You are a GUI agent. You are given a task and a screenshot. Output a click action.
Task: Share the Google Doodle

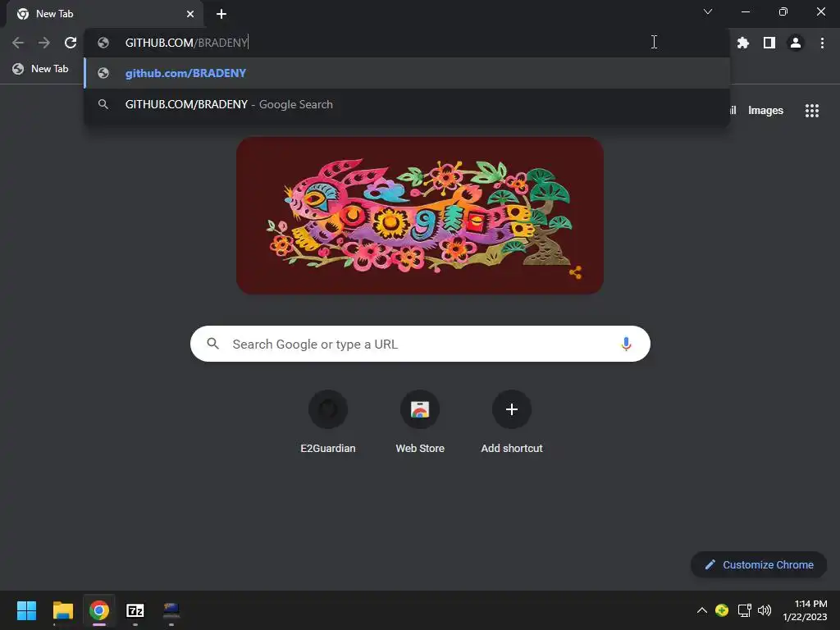click(x=575, y=272)
